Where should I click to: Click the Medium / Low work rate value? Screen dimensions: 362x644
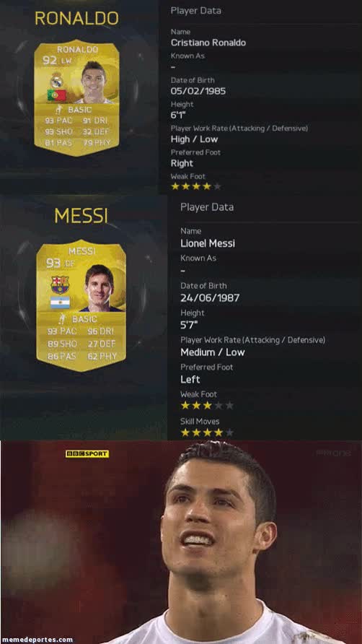(x=213, y=352)
